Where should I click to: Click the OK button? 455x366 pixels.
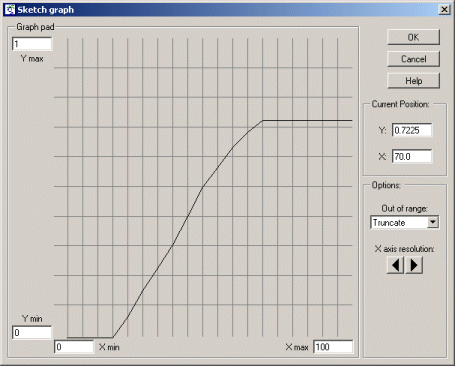pyautogui.click(x=413, y=37)
